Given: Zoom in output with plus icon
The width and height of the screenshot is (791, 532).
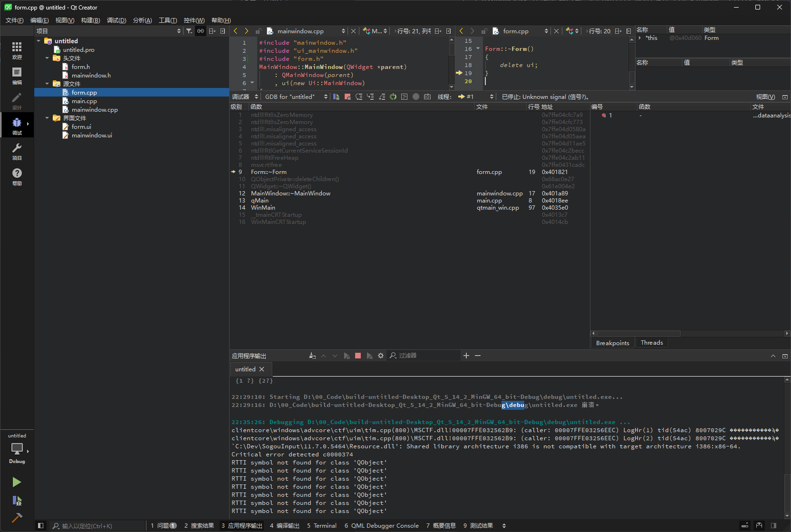Looking at the screenshot, I should pos(466,356).
